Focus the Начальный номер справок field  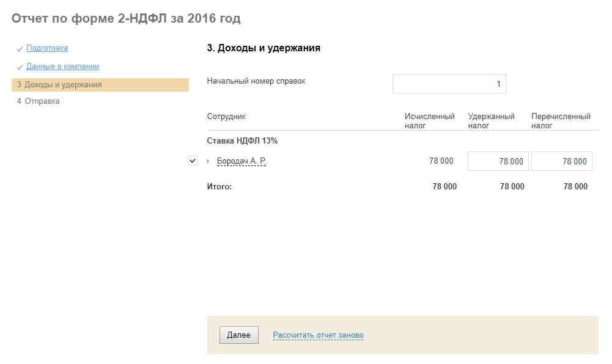point(449,84)
